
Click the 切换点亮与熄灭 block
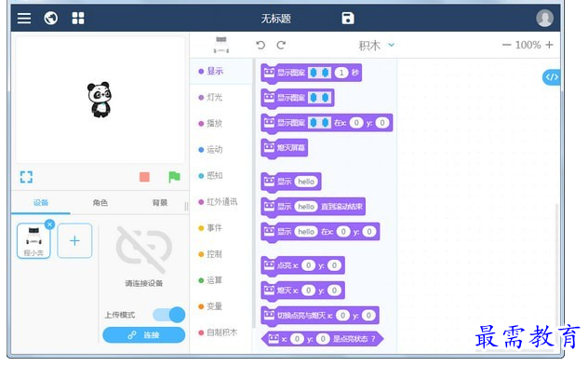tap(320, 316)
